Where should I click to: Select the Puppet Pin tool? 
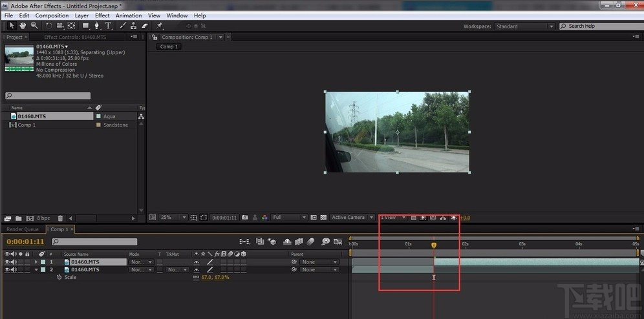point(159,25)
